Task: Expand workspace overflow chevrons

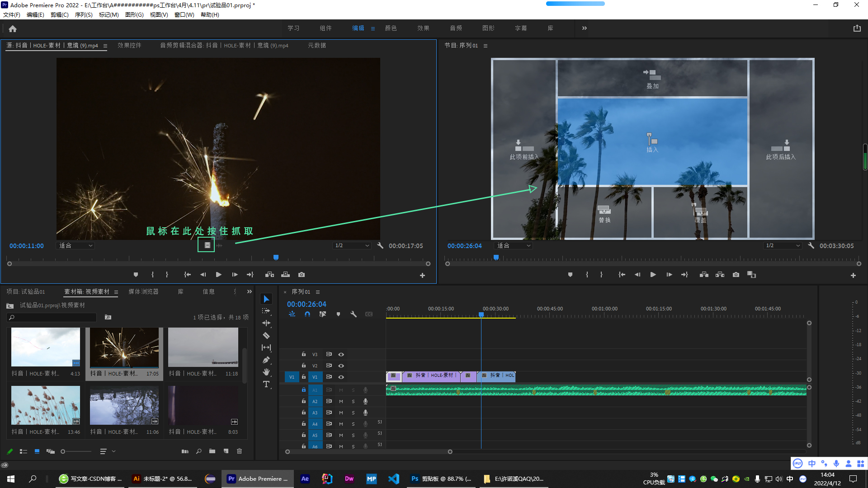Action: pyautogui.click(x=585, y=28)
